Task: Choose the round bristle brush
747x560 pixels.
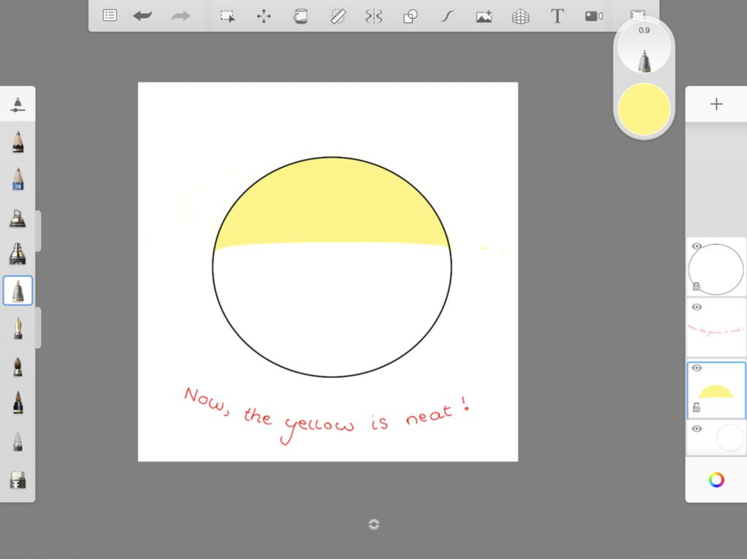Action: click(18, 367)
